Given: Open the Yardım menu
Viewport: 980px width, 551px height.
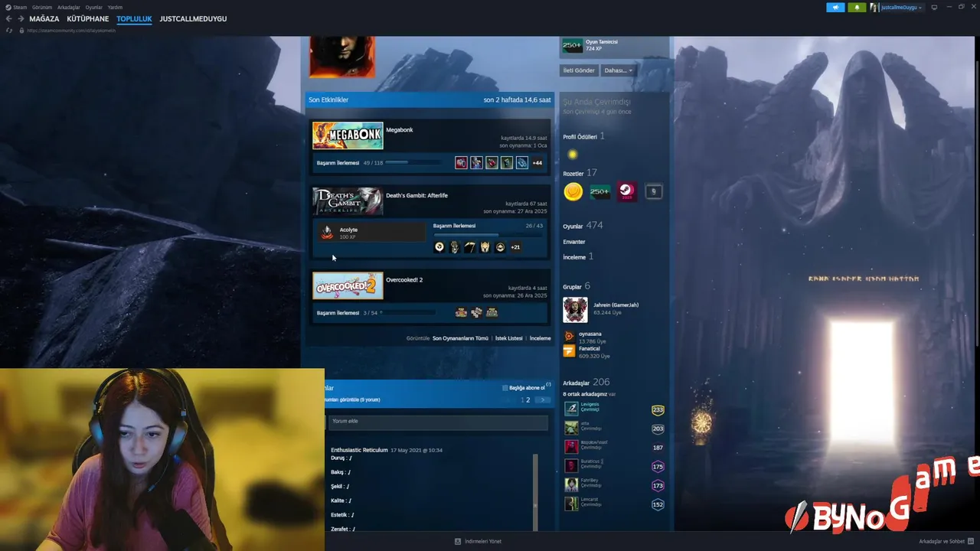Looking at the screenshot, I should point(115,7).
